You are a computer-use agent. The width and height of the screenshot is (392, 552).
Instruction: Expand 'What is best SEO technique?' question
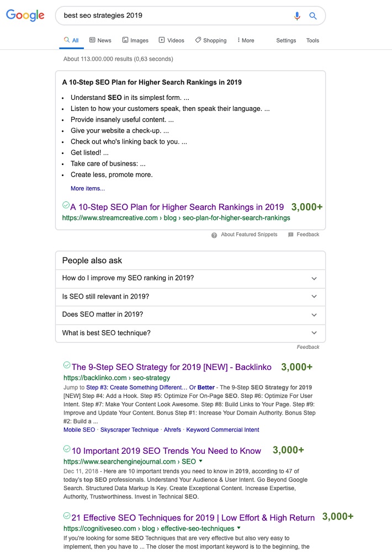pyautogui.click(x=314, y=333)
